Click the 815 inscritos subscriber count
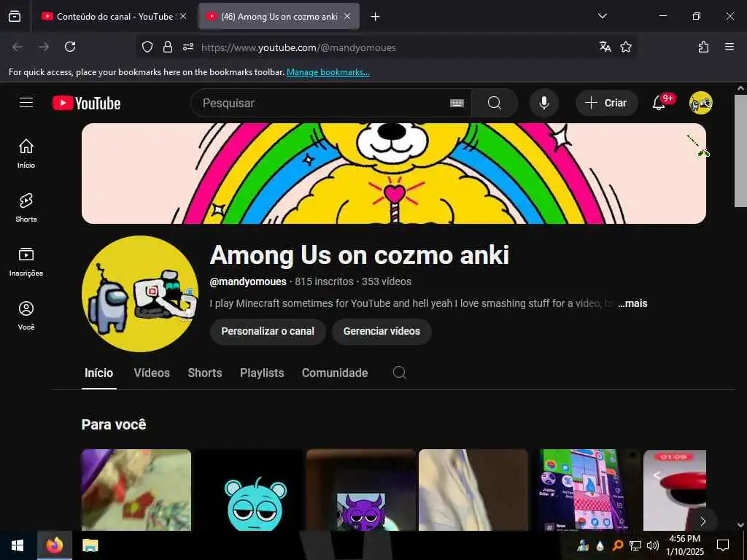The image size is (747, 560). click(x=324, y=281)
